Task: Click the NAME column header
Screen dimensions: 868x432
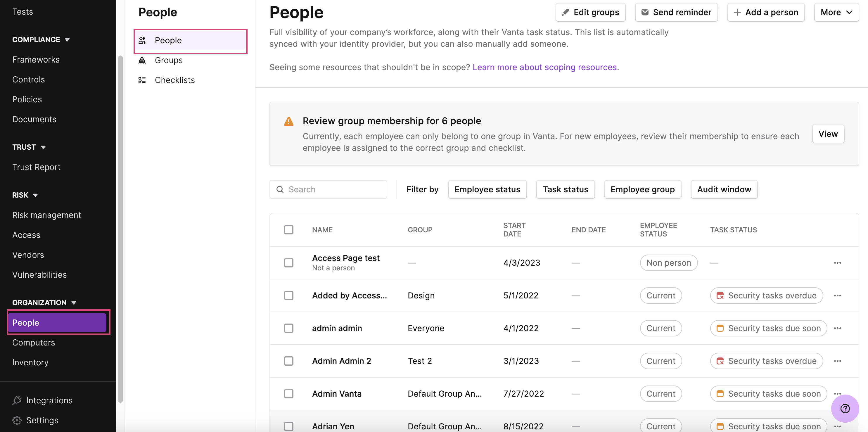Action: click(322, 230)
